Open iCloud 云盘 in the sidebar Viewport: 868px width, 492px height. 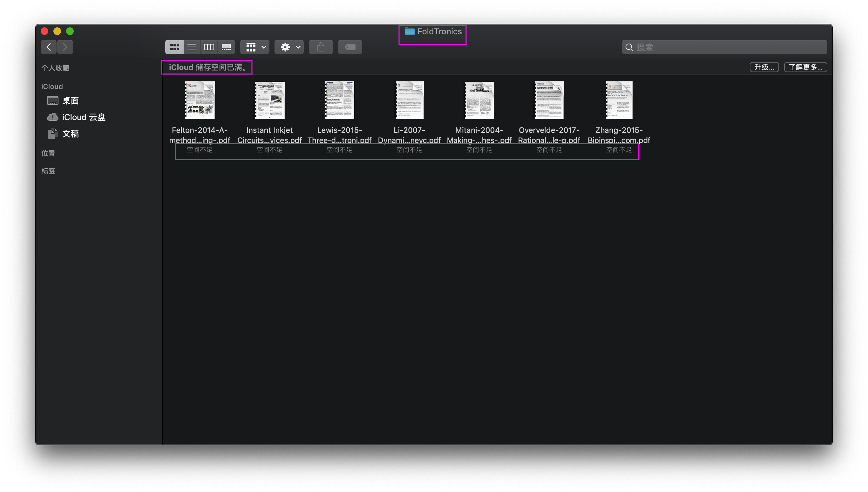point(84,117)
